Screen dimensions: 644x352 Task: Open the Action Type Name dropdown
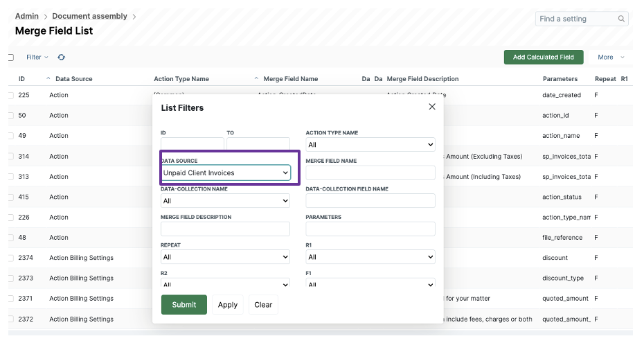coord(370,145)
